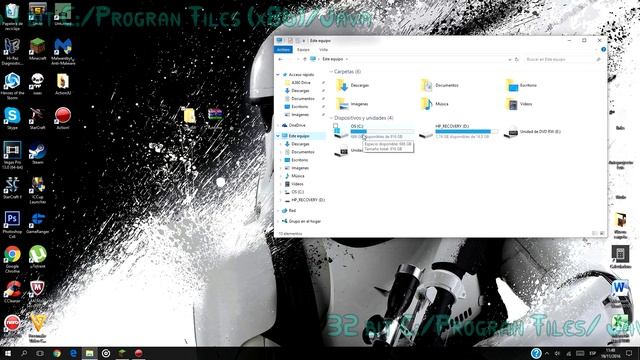Open the address bar history dropdown
Viewport: 640px width, 360px height.
pos(510,59)
